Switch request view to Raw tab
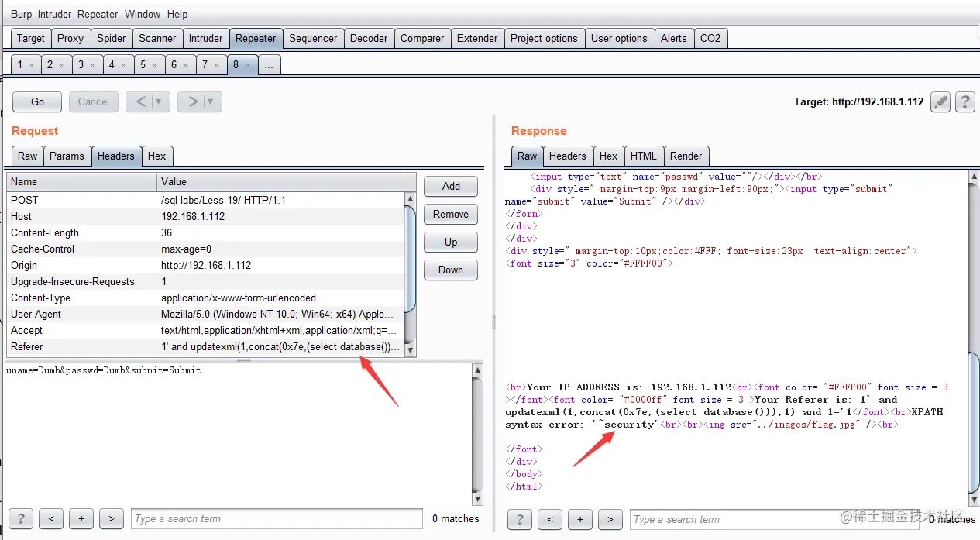980x540 pixels. click(28, 156)
